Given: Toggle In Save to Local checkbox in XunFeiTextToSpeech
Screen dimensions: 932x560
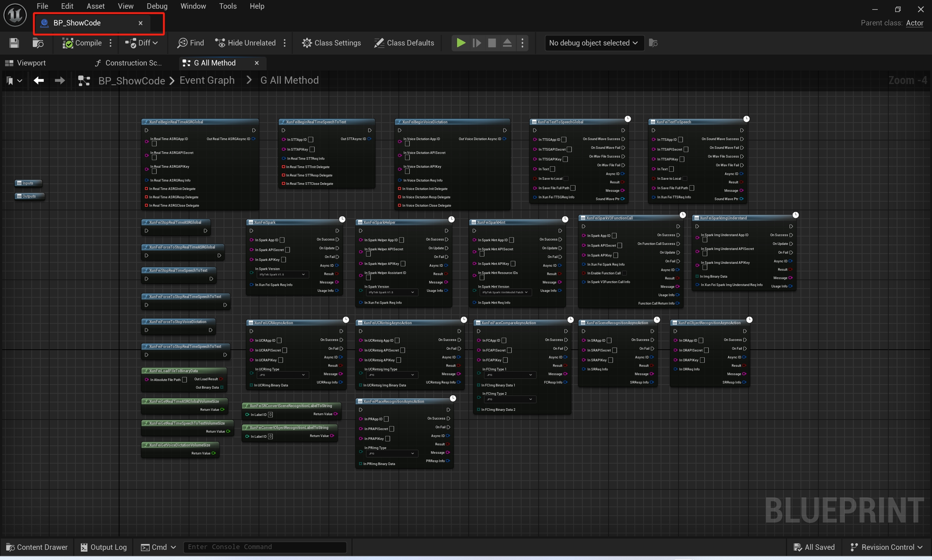Looking at the screenshot, I should coord(685,179).
